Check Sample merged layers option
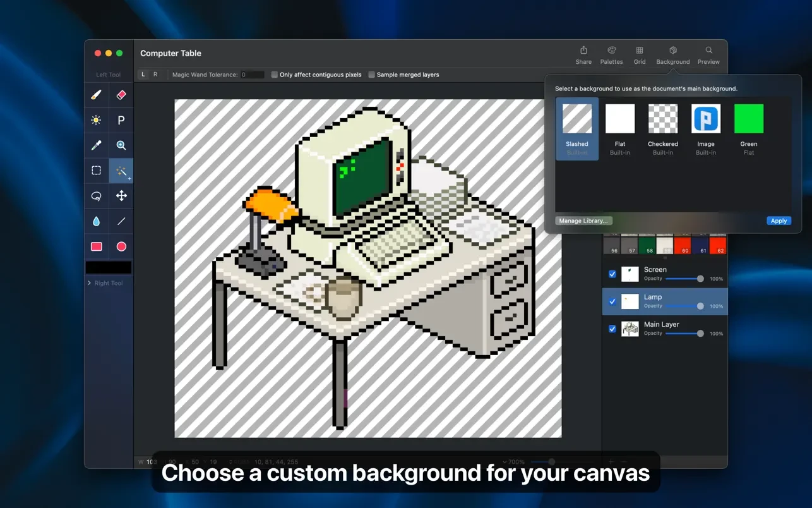The height and width of the screenshot is (508, 812). click(372, 75)
